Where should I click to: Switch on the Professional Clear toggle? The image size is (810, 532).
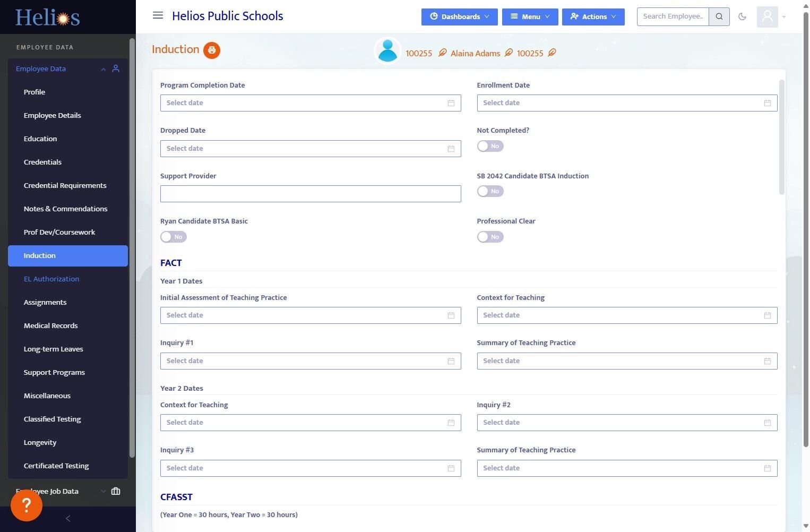pos(490,237)
